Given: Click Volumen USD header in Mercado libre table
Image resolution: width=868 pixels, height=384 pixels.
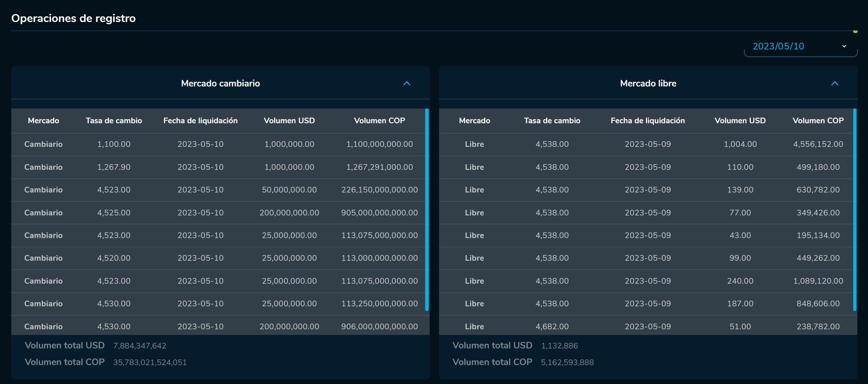Looking at the screenshot, I should [740, 121].
